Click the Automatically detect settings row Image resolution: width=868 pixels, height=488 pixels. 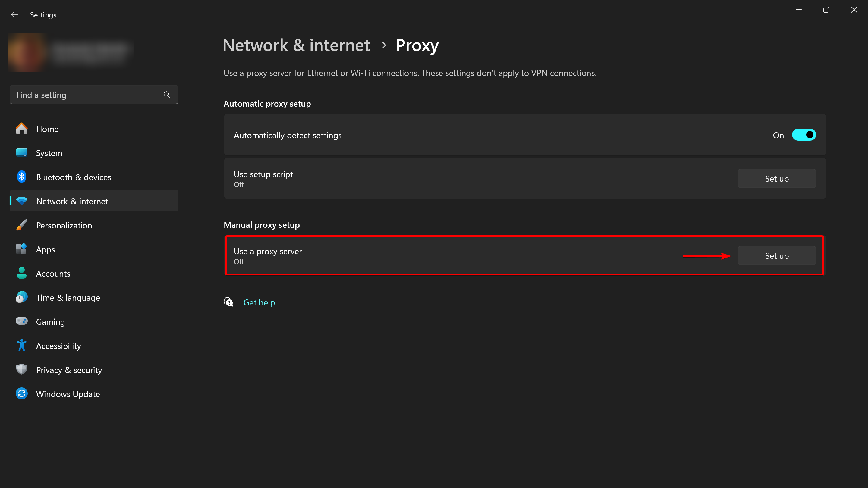click(x=525, y=135)
